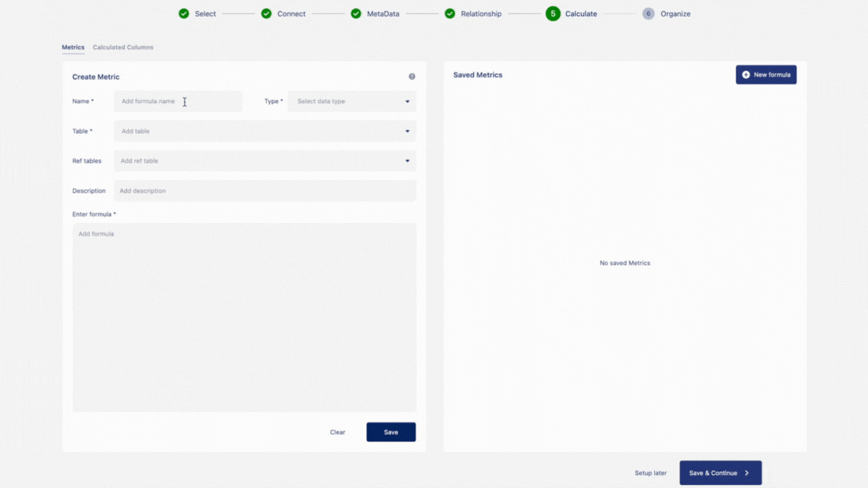Switch to the Calculated Columns tab
Image resolution: width=868 pixels, height=488 pixels.
point(123,47)
